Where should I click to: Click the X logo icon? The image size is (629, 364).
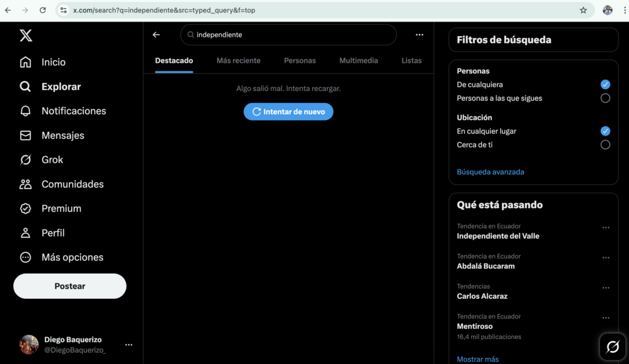(x=26, y=35)
